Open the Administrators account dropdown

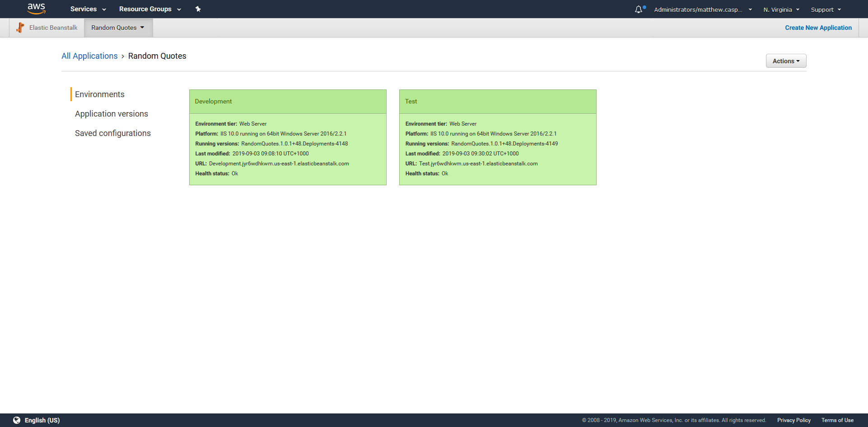click(703, 9)
